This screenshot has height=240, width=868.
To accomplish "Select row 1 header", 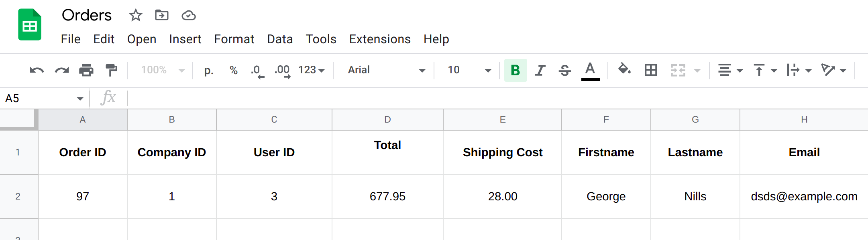I will (19, 152).
